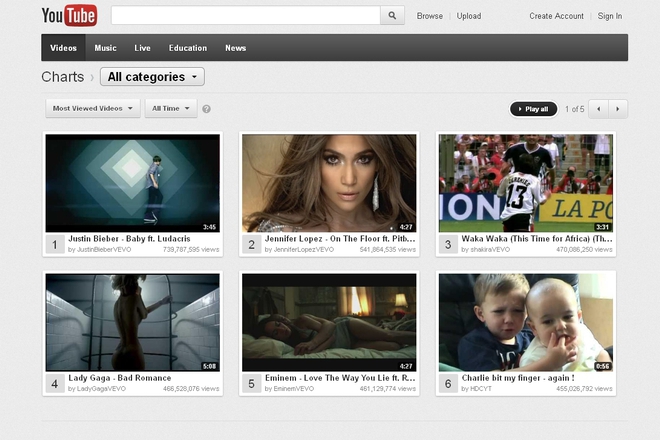The height and width of the screenshot is (440, 660).
Task: Open the HDCYT channel link
Action: (481, 389)
